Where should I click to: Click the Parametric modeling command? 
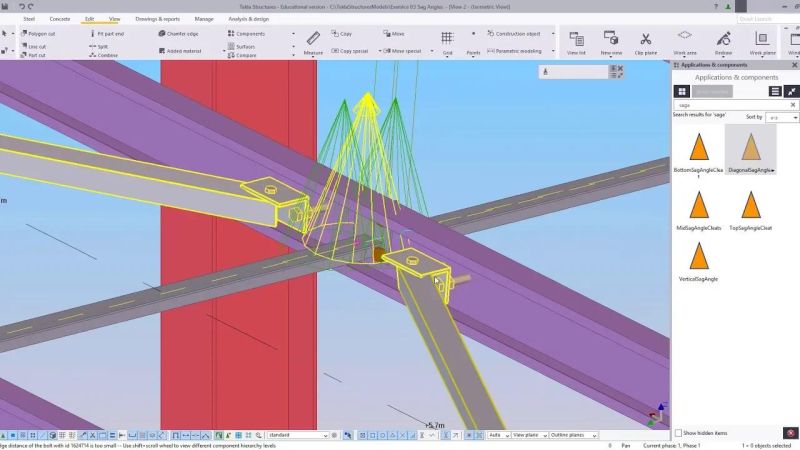(x=515, y=51)
